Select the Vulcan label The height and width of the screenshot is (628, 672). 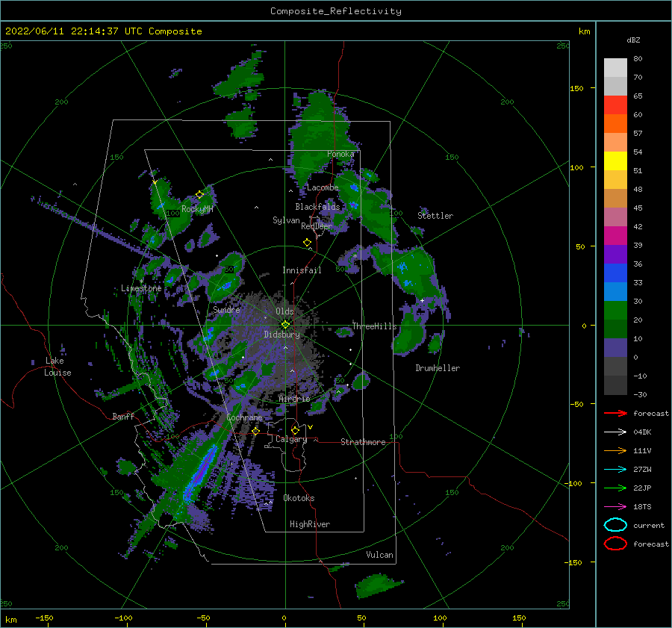(379, 555)
